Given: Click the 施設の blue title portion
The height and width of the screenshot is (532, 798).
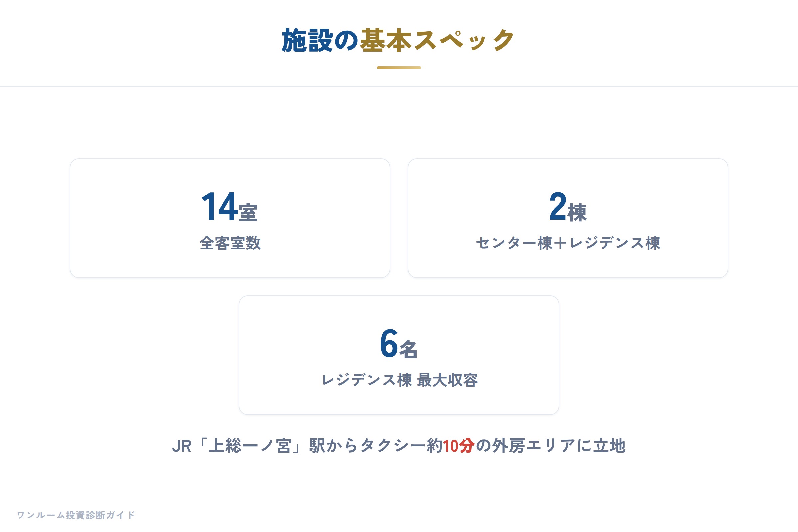Looking at the screenshot, I should pyautogui.click(x=320, y=41).
